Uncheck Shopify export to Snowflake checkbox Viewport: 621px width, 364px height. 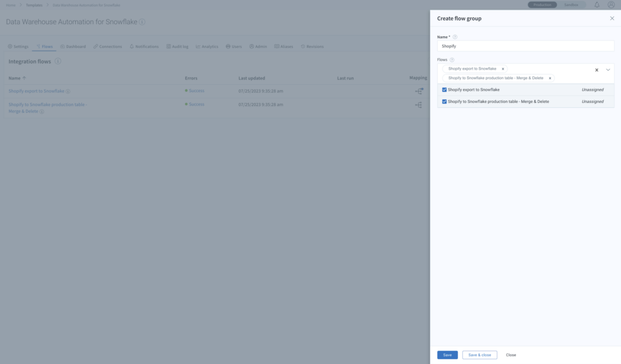coord(445,90)
